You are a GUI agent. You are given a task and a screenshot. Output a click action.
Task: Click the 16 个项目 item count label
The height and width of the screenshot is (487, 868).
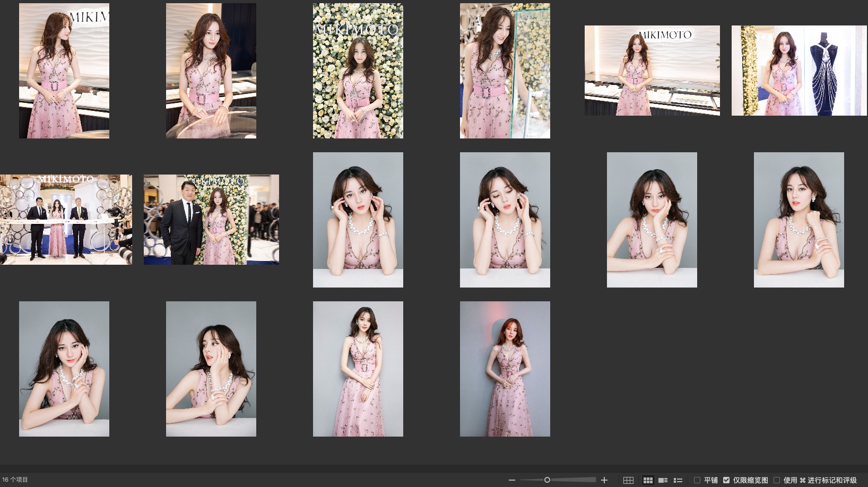(x=15, y=480)
